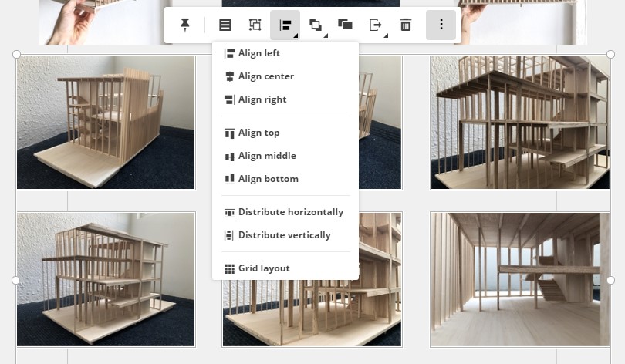
Task: Collapse the align dropdown button in the toolbar
Action: (x=285, y=25)
